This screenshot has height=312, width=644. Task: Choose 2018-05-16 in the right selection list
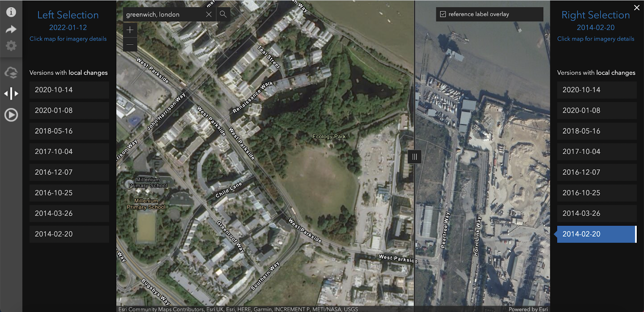(597, 131)
